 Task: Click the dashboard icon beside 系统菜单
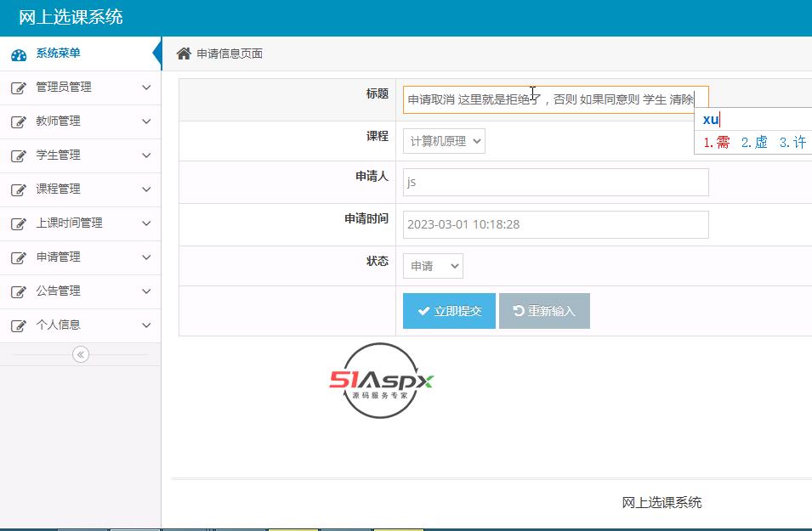[x=19, y=55]
